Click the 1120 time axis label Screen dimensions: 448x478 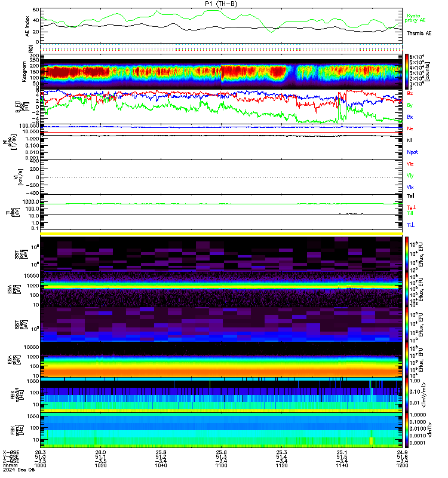(281, 465)
